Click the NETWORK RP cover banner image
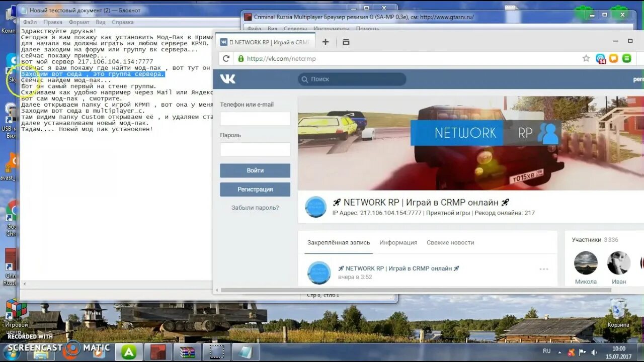This screenshot has width=644, height=362. point(470,143)
